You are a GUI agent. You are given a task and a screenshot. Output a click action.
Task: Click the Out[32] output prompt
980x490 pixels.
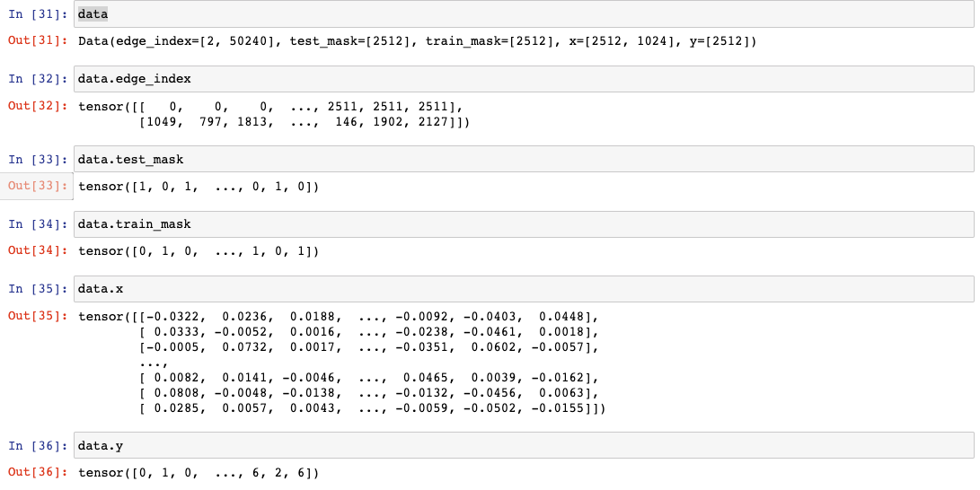point(38,106)
